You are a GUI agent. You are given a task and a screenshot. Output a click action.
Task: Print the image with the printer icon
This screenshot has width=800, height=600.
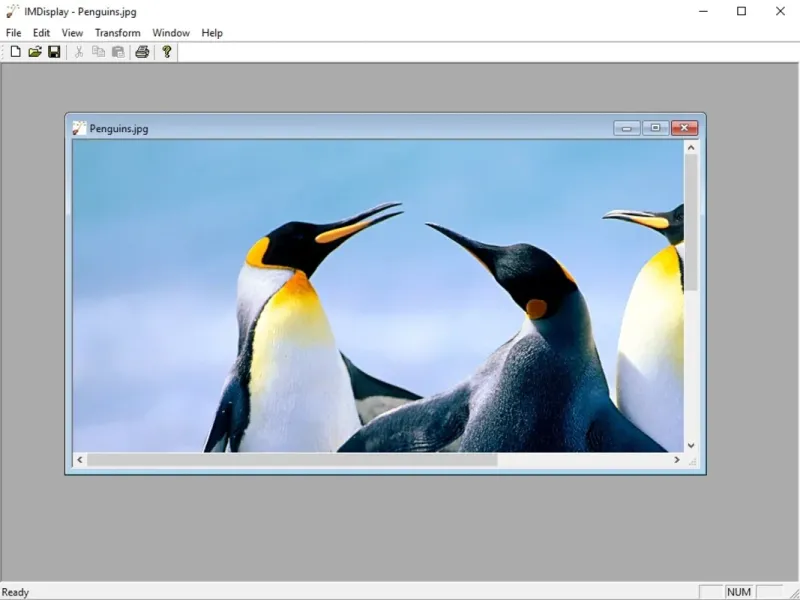(x=142, y=52)
